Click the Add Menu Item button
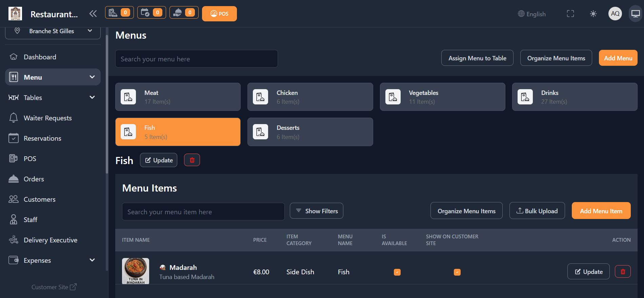This screenshot has height=298, width=644. [x=601, y=211]
